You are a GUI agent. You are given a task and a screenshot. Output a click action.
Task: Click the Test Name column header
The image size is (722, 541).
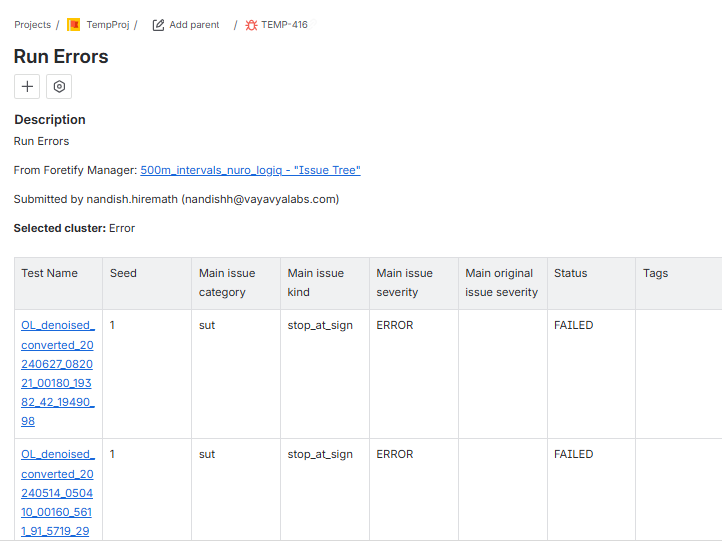tap(50, 273)
